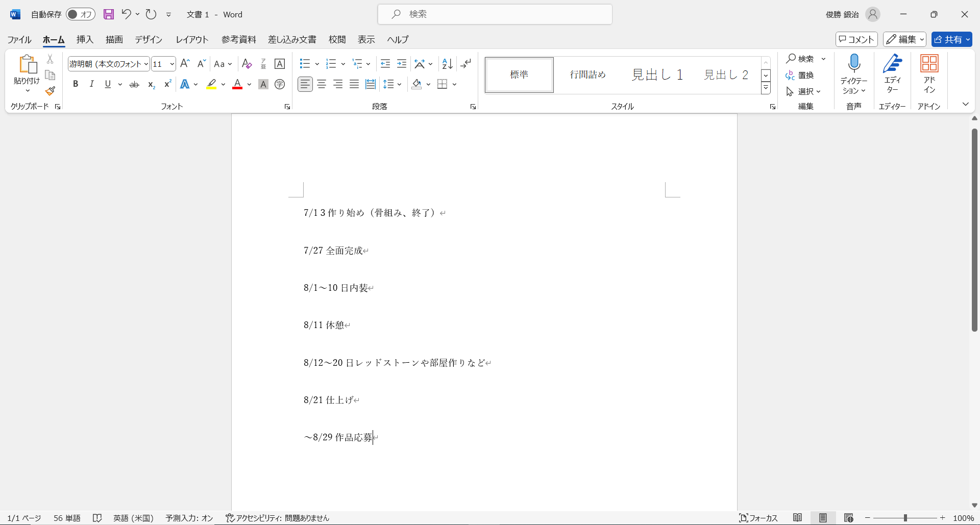Open the Editor pane
The height and width of the screenshot is (525, 980).
tap(892, 74)
